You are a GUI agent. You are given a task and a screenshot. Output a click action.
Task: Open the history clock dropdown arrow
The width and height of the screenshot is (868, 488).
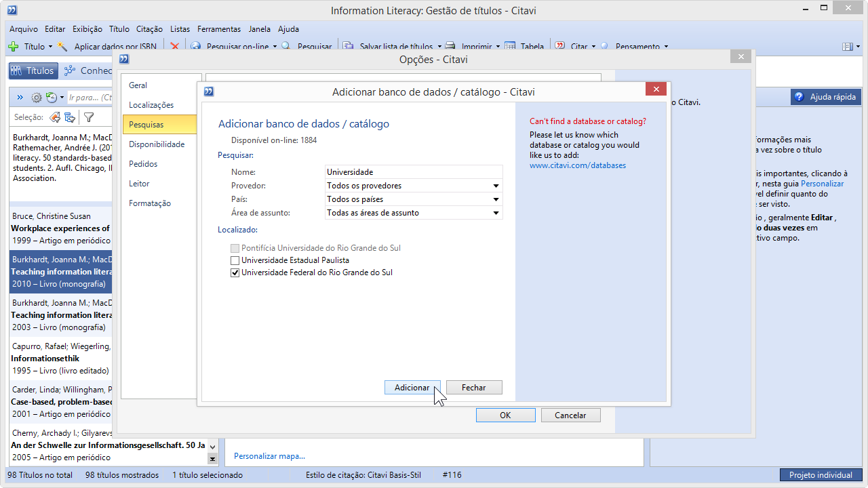tap(62, 98)
